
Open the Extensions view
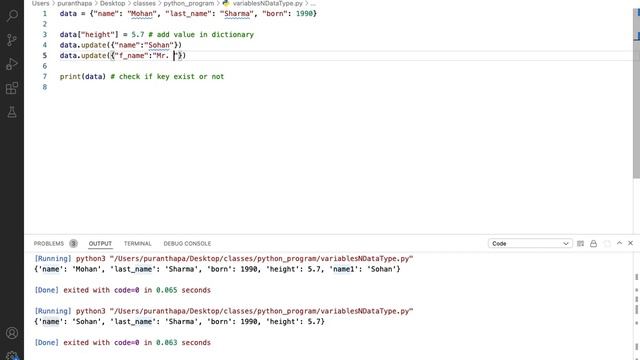(x=12, y=88)
